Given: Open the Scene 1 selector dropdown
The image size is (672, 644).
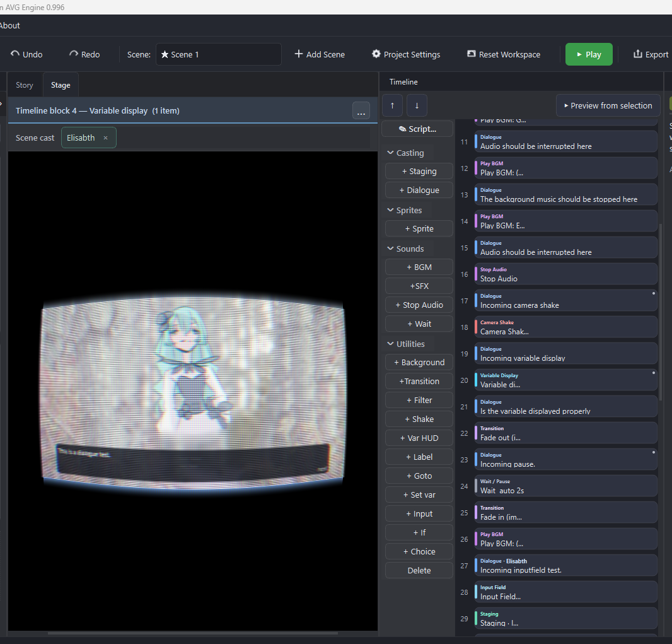Looking at the screenshot, I should [x=219, y=54].
